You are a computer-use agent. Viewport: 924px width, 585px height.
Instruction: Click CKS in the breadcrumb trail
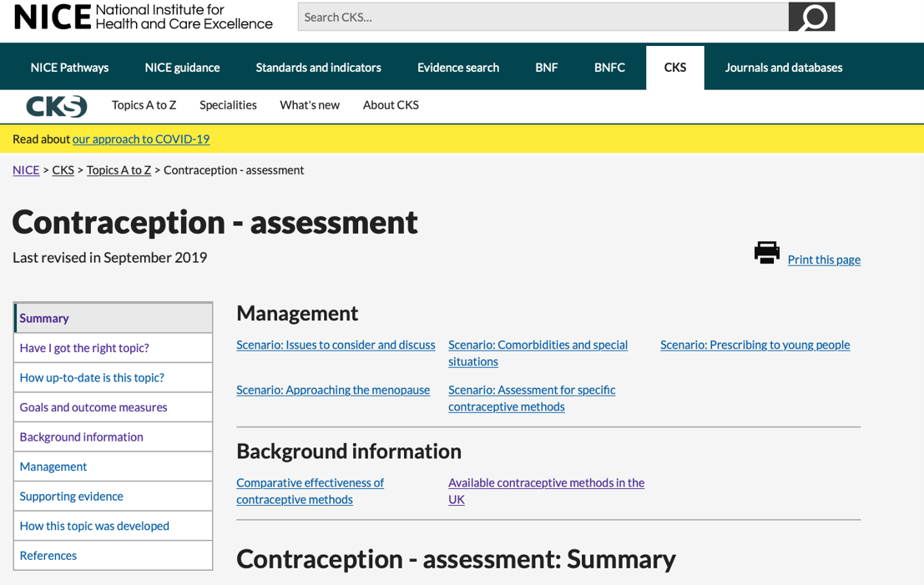(x=63, y=170)
